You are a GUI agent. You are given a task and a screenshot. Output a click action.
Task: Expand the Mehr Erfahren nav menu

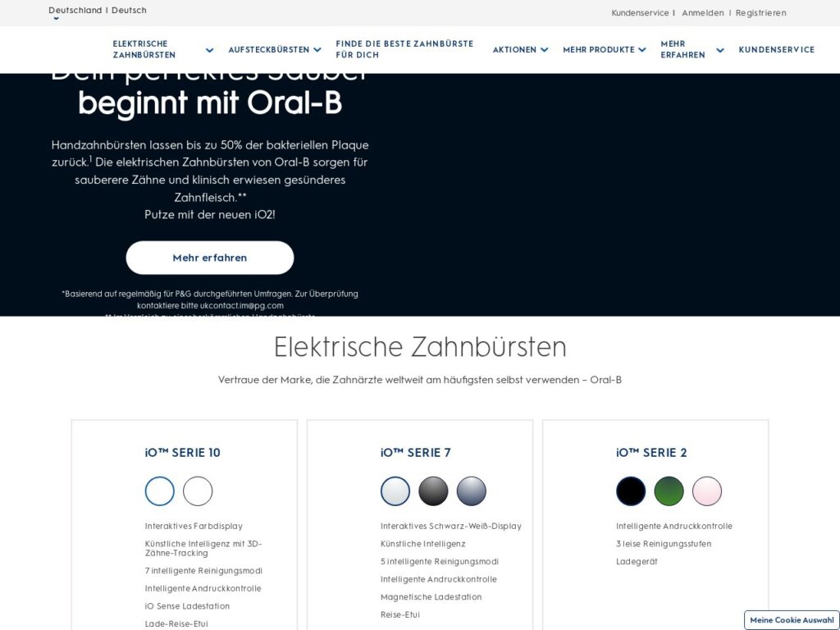[719, 50]
